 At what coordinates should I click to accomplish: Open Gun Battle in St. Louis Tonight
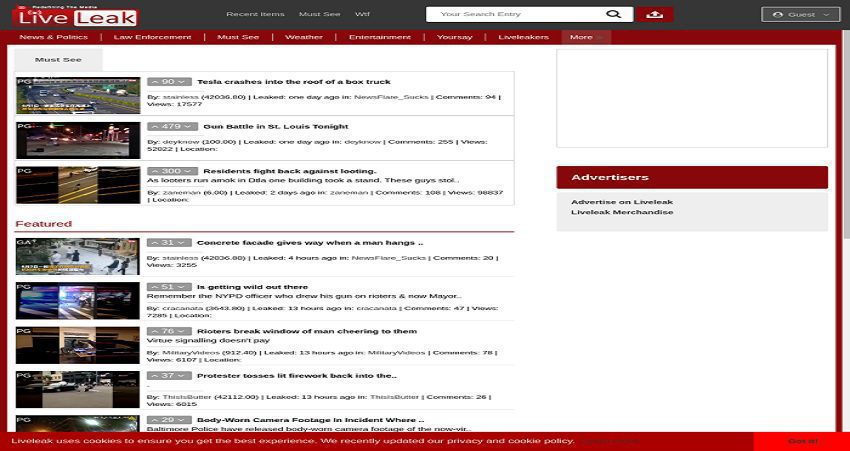[276, 126]
